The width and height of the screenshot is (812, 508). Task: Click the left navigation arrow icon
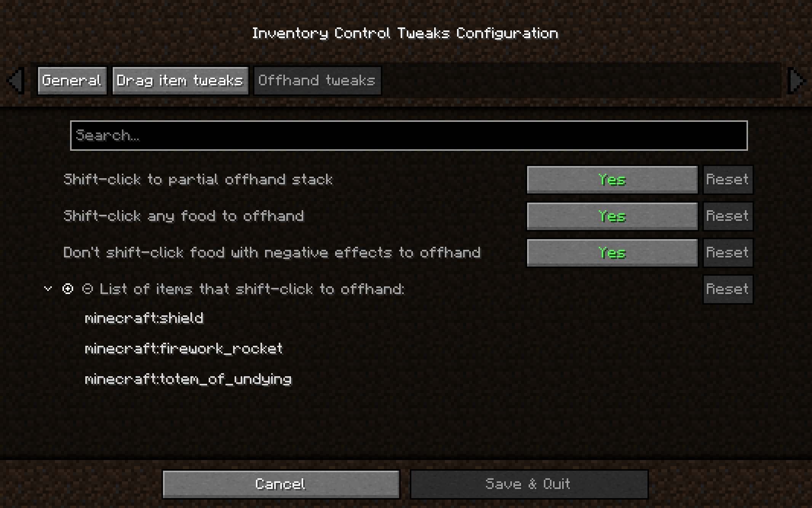click(16, 80)
